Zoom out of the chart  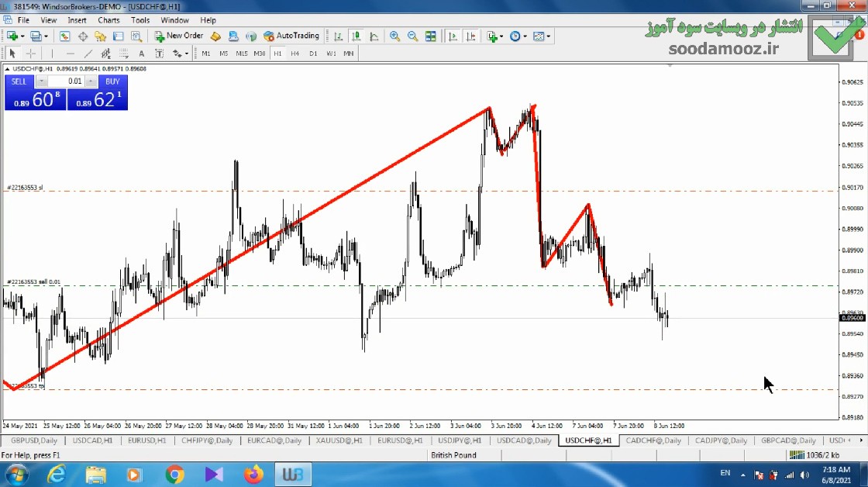412,36
